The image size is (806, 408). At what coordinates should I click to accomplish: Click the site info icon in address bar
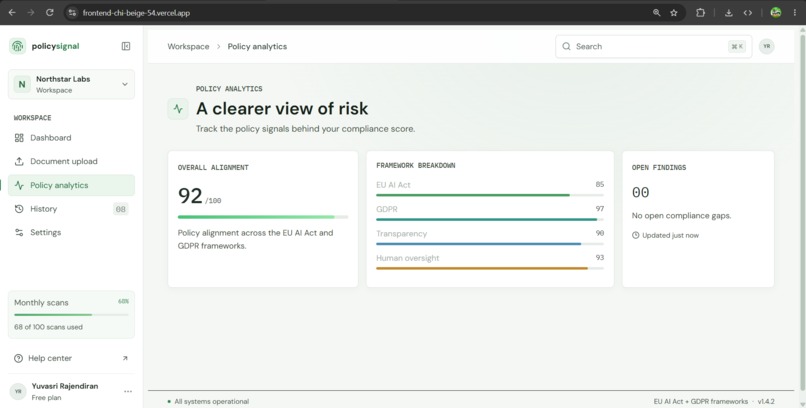tap(72, 13)
